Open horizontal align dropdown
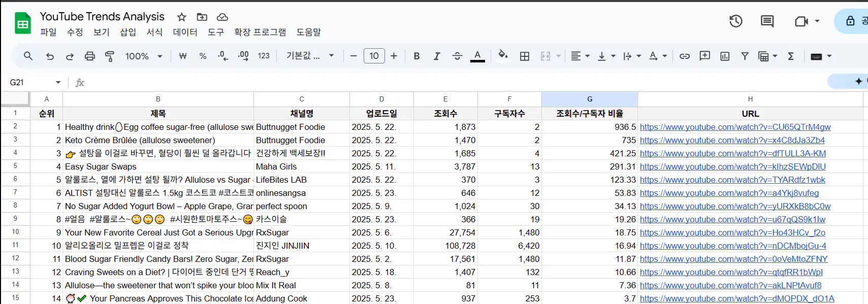Viewport: 868px width, 304px height. click(x=580, y=56)
